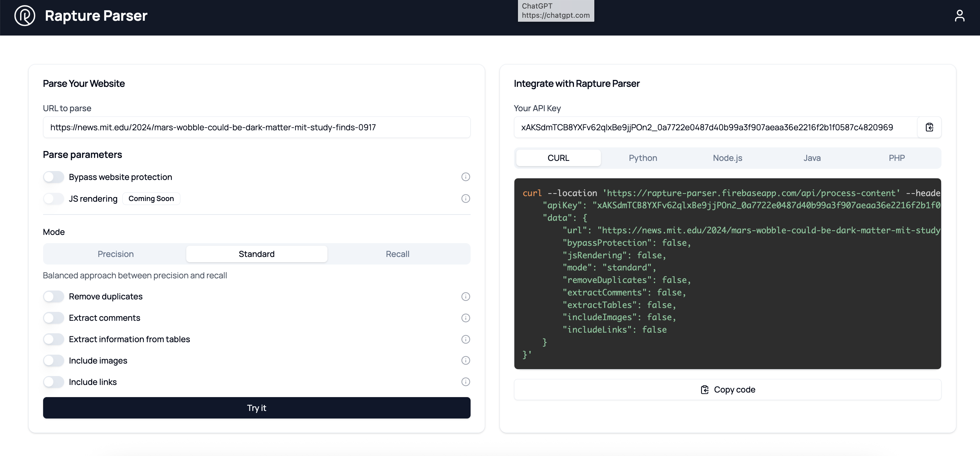
Task: Click the Rapture Parser logo icon
Action: pyautogui.click(x=24, y=15)
